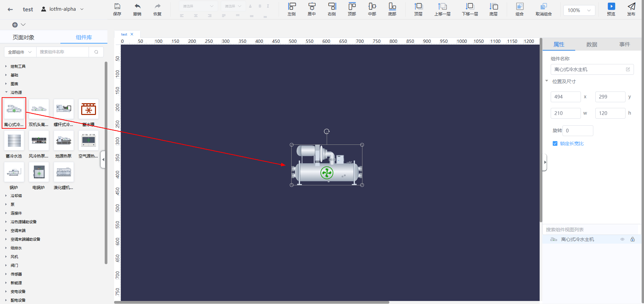Click the 取消组合 ungroup icon
Viewport: 644px width, 304px height.
pyautogui.click(x=544, y=6)
